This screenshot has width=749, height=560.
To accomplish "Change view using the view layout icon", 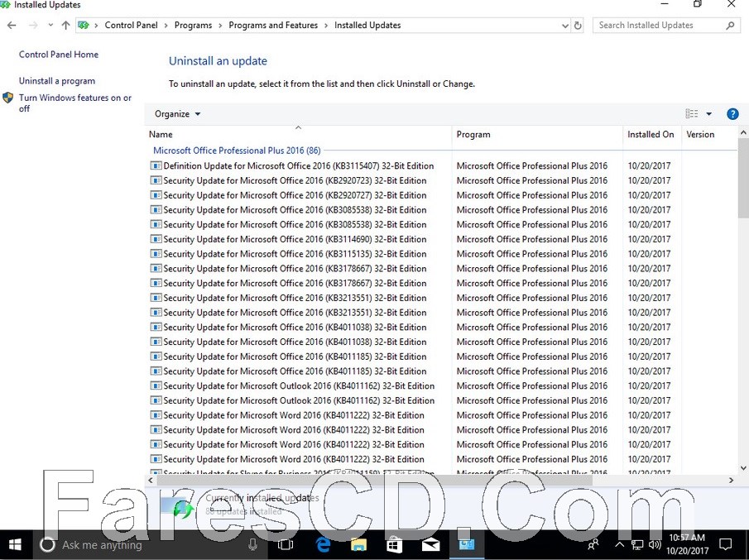I will tap(692, 113).
